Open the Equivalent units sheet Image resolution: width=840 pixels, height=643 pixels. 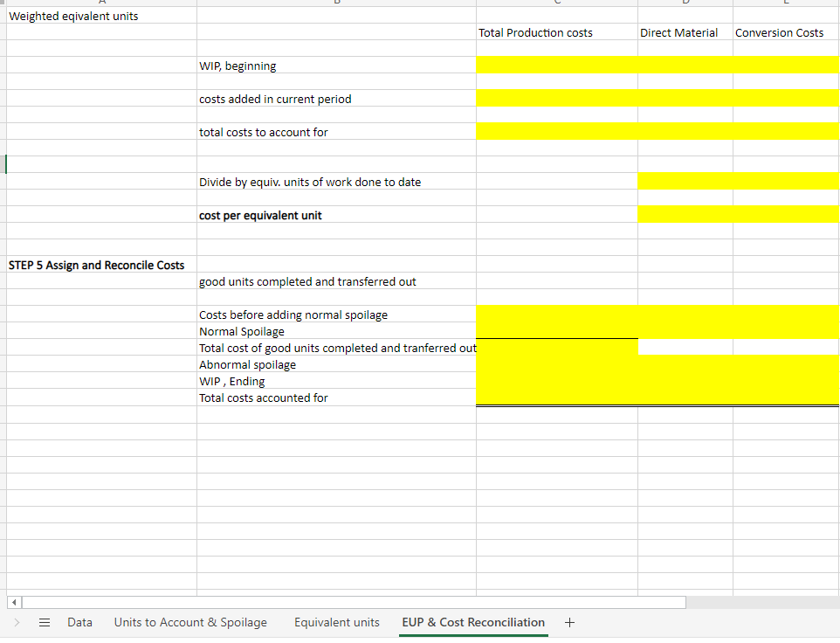click(336, 622)
